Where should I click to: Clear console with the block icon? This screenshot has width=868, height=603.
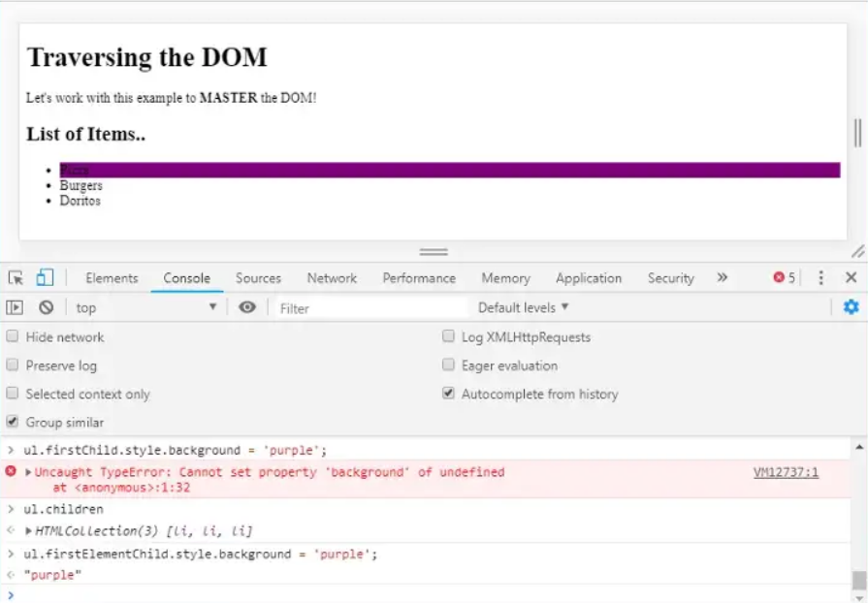click(46, 307)
